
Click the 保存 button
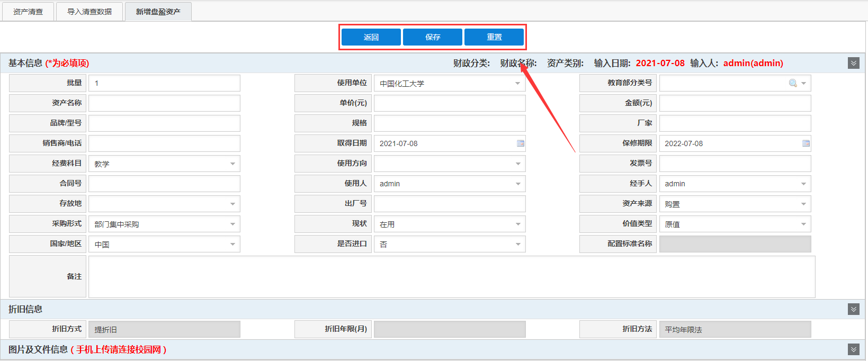pos(432,37)
